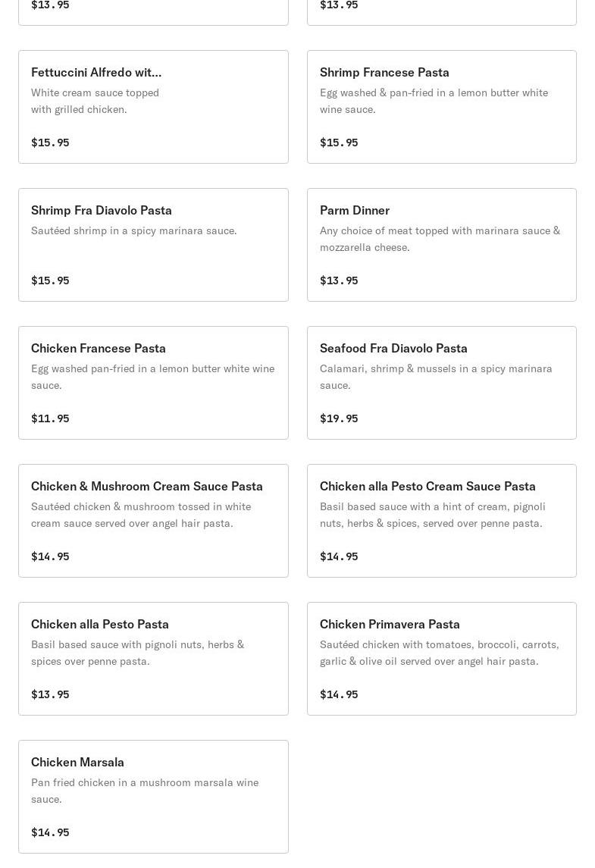The image size is (595, 868).
Task: Choose the Parm Dinner menu item
Action: point(355,211)
